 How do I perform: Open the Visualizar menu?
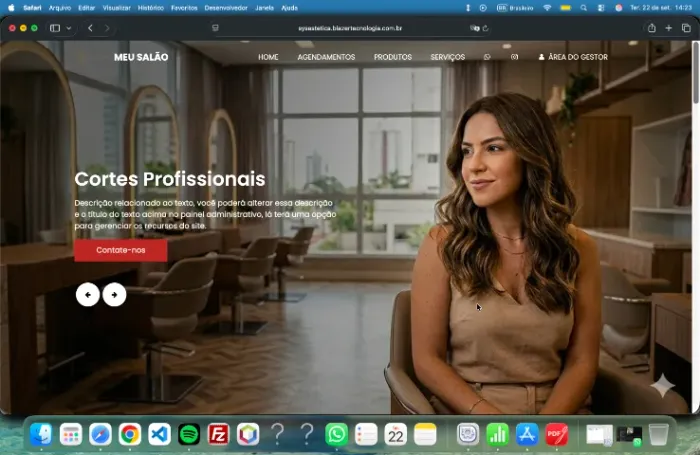pos(117,8)
